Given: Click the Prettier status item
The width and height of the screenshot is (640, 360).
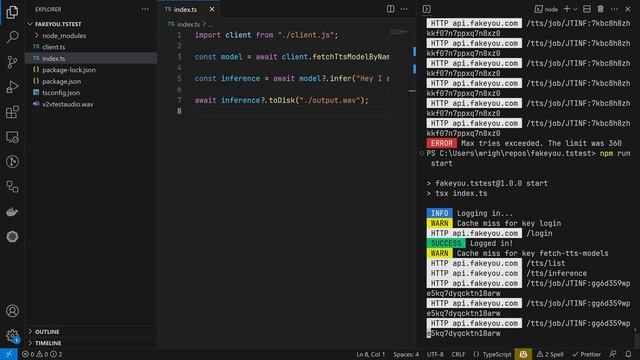Looking at the screenshot, I should click(x=587, y=354).
